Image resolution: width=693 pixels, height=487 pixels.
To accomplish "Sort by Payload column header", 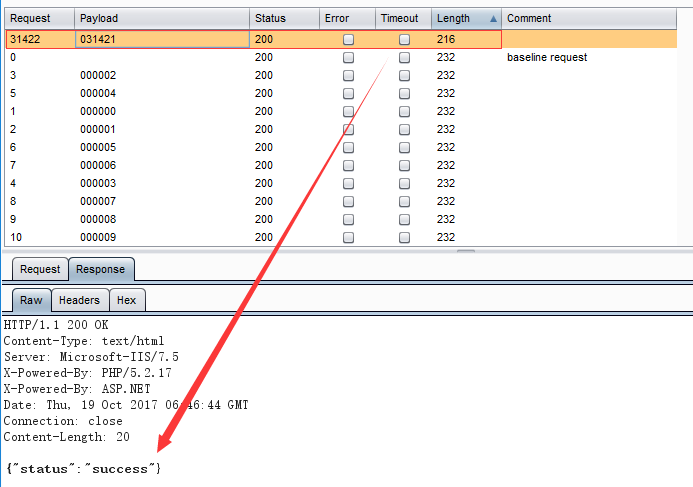I will (x=162, y=18).
